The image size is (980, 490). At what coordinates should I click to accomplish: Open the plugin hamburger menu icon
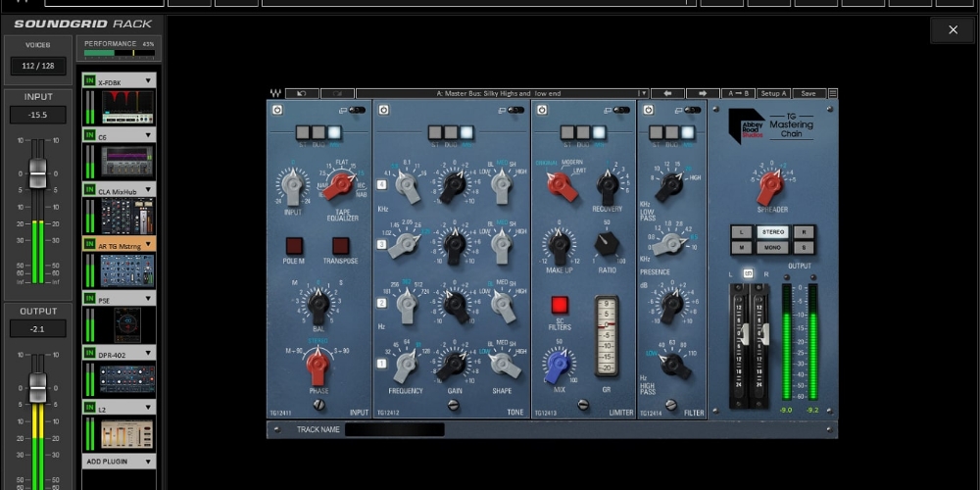[832, 94]
